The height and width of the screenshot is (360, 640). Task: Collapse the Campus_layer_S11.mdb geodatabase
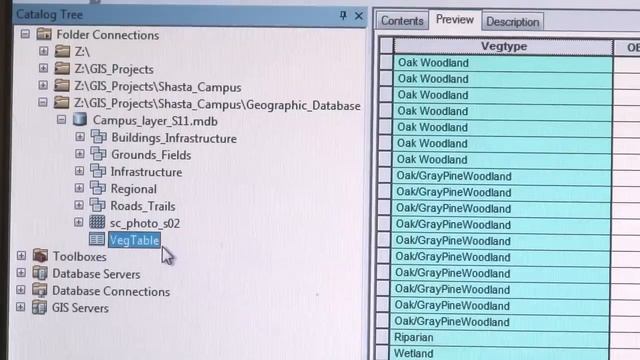(61, 120)
